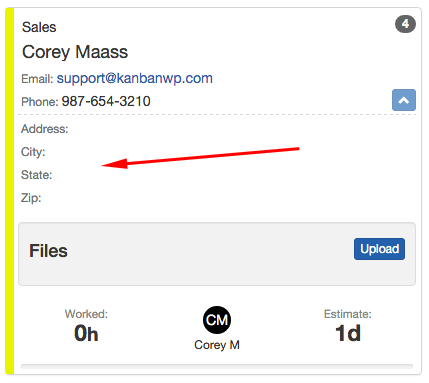Collapse card details with the chevron button
The width and height of the screenshot is (429, 383).
tap(404, 100)
